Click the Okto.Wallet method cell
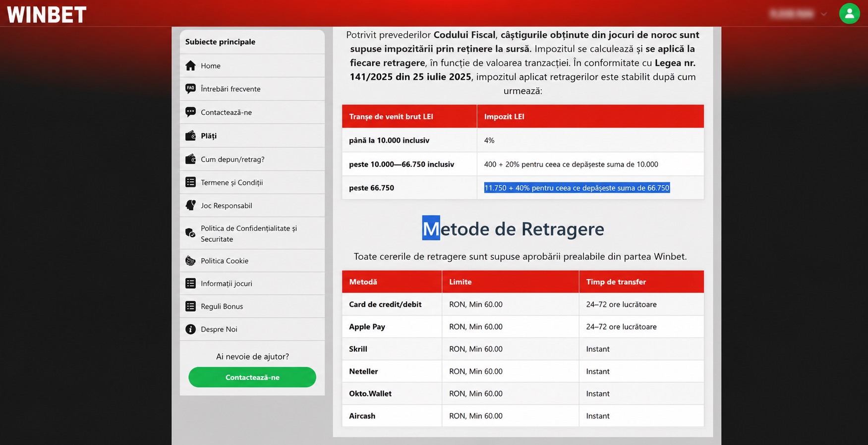868x445 pixels. 392,393
